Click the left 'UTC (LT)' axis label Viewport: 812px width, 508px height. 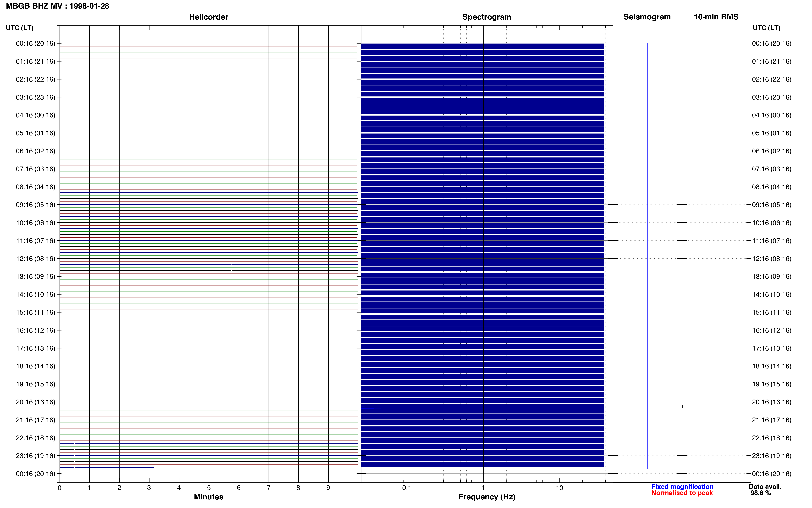tap(19, 28)
